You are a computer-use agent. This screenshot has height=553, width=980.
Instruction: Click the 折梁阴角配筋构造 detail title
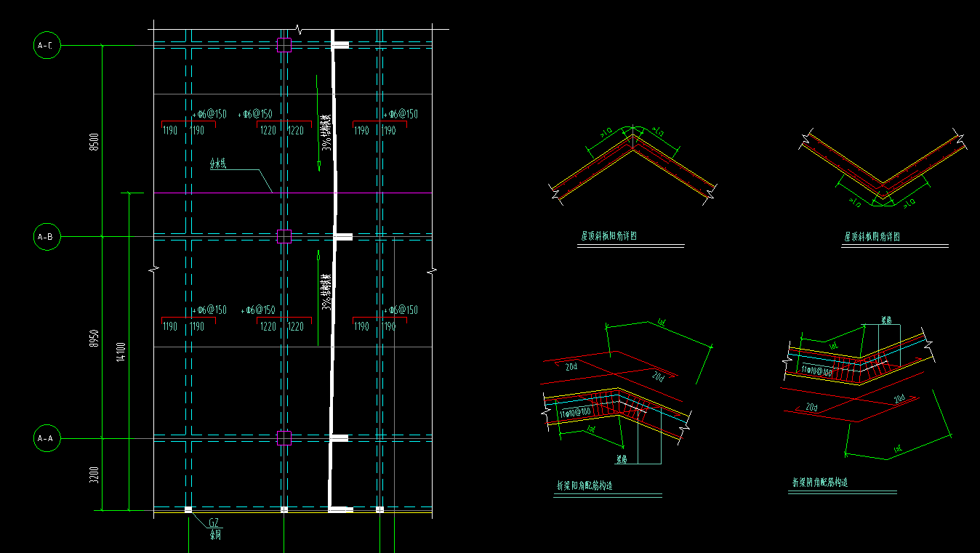tap(820, 482)
